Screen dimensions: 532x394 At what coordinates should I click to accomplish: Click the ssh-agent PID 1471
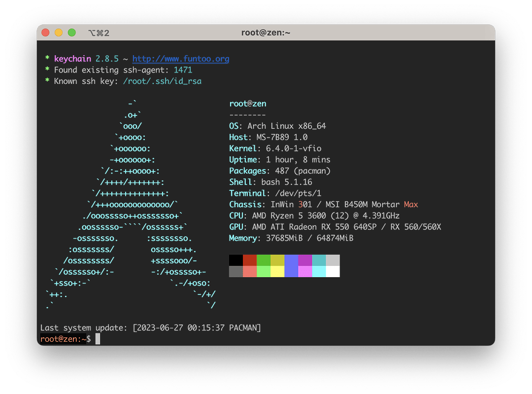(x=183, y=70)
